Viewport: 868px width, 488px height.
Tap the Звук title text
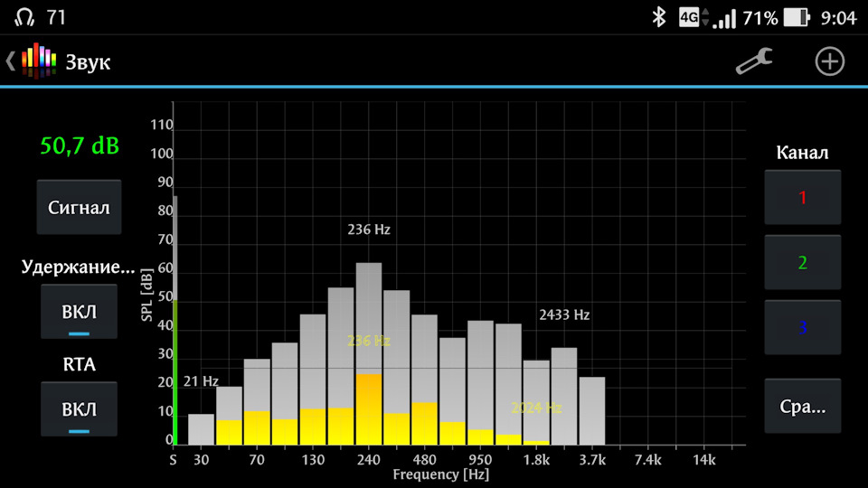click(x=88, y=61)
